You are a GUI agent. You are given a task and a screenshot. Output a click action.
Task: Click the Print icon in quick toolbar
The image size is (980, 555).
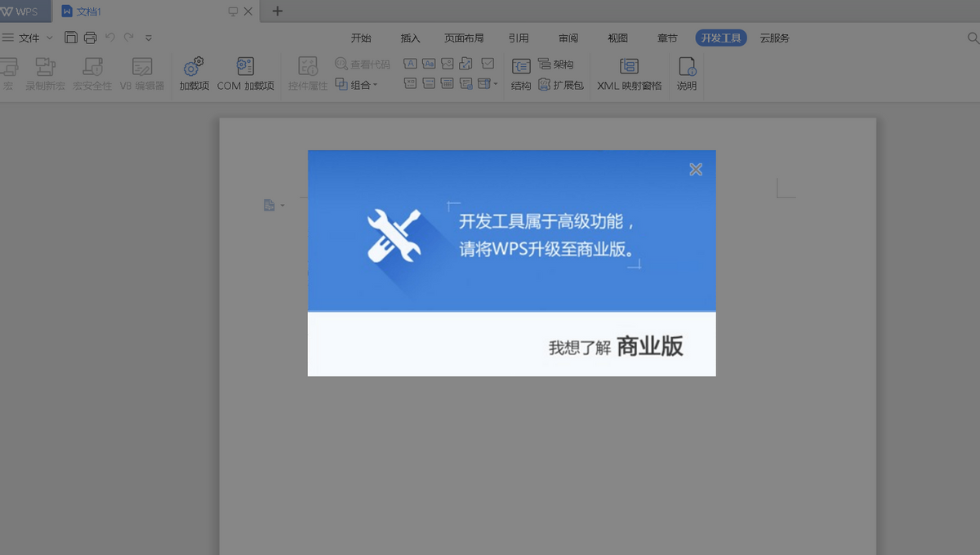(x=90, y=38)
